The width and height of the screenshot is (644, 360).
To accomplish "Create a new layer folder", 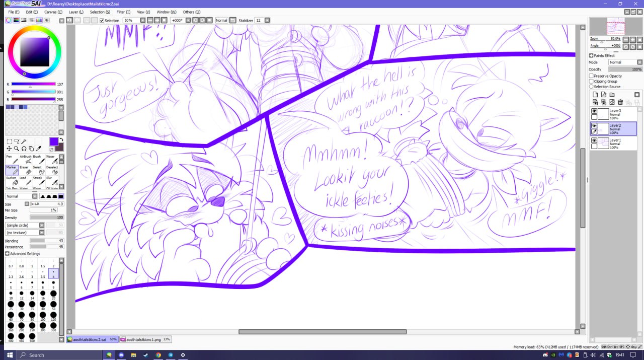I will [x=612, y=95].
